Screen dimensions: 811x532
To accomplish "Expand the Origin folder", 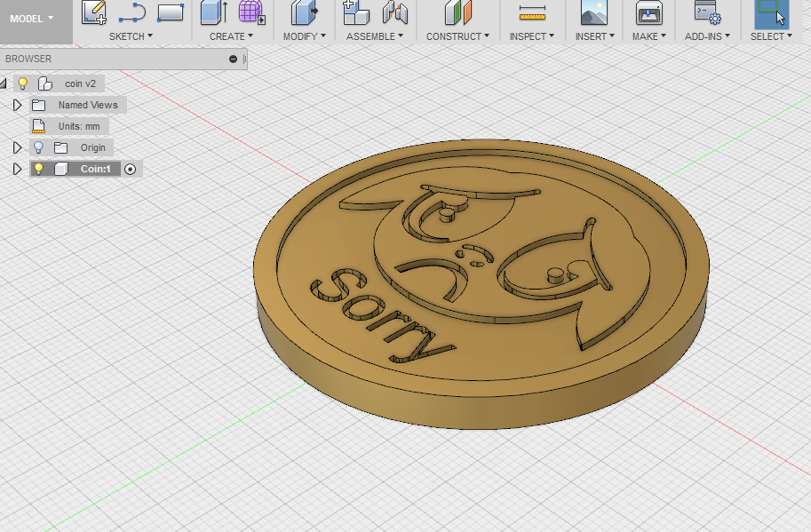I will [17, 147].
